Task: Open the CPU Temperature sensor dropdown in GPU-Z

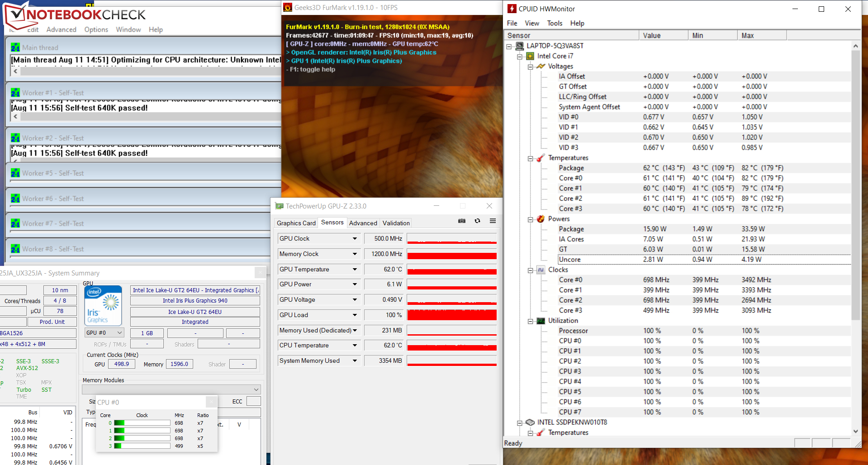Action: pos(355,345)
